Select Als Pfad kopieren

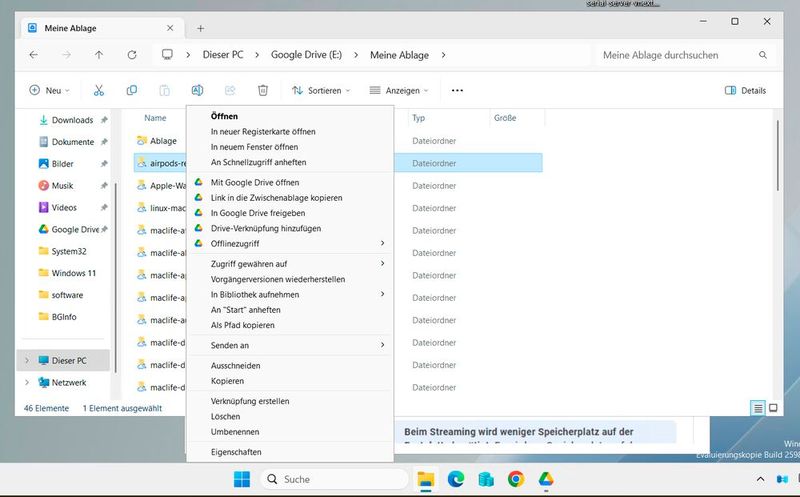[x=290, y=325]
